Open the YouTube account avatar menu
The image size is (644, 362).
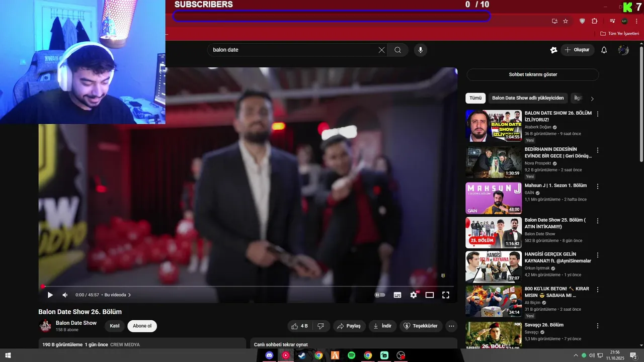[x=623, y=50]
